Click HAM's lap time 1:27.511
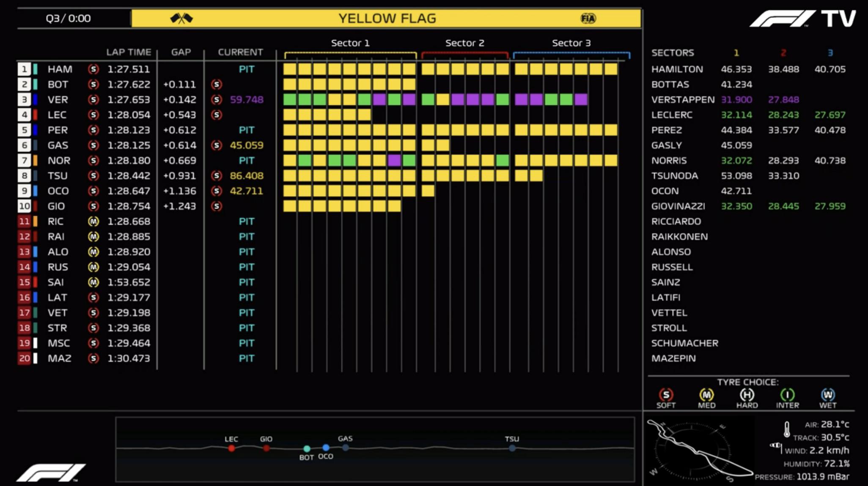 pos(129,69)
